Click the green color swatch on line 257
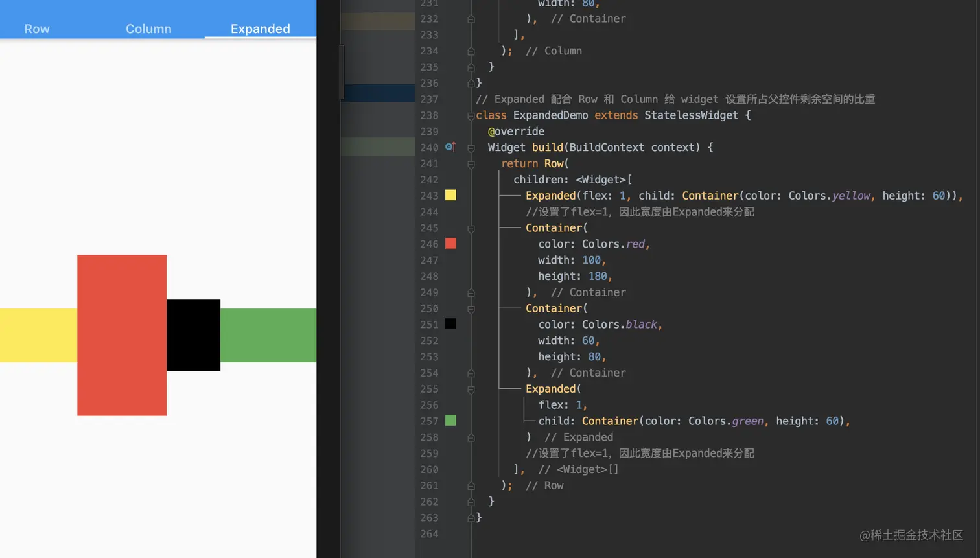This screenshot has height=558, width=980. 450,421
